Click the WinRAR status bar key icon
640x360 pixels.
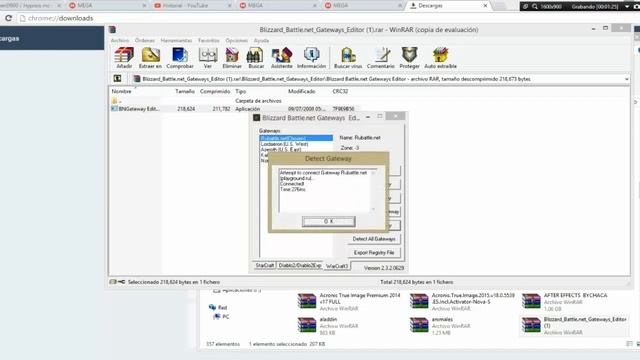pos(121,282)
